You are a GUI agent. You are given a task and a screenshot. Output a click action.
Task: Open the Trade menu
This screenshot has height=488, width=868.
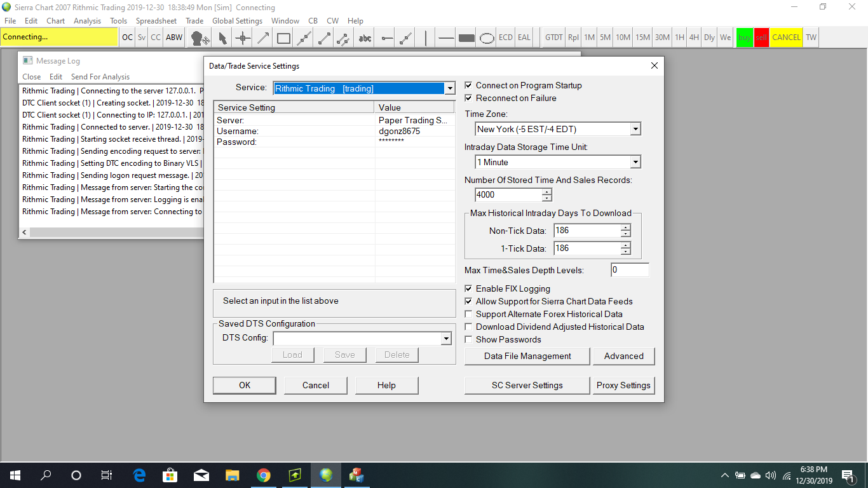pos(194,21)
